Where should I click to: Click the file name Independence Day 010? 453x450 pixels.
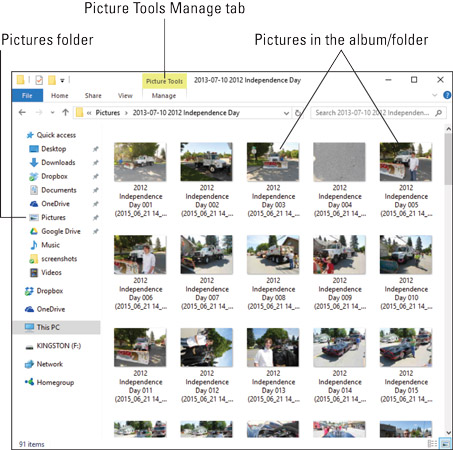click(x=406, y=293)
